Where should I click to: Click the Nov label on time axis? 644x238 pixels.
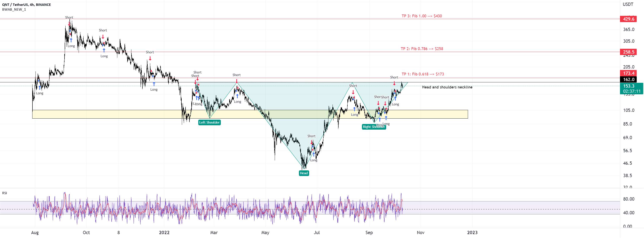421,233
